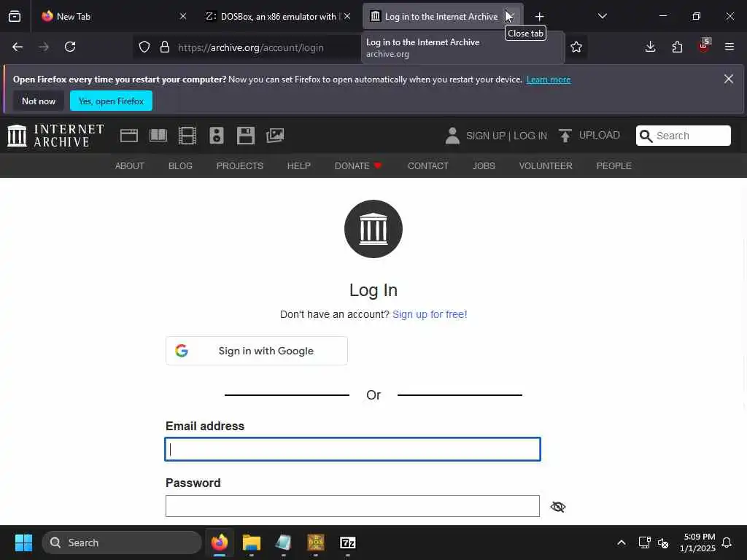Open File Explorer from the taskbar

point(252,542)
